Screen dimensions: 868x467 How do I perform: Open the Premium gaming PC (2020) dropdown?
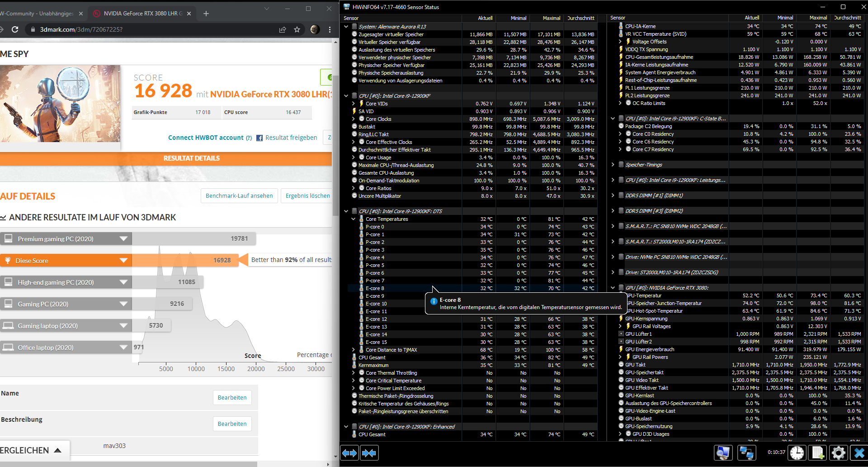point(123,239)
